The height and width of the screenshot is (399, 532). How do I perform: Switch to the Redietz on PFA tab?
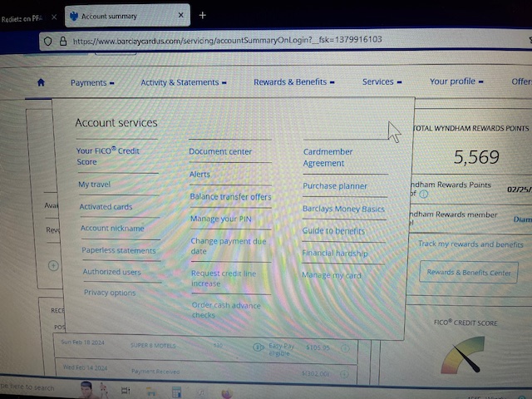(x=22, y=18)
